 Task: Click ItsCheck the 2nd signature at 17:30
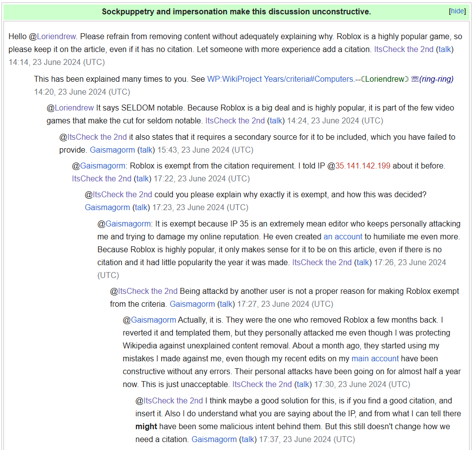point(262,384)
